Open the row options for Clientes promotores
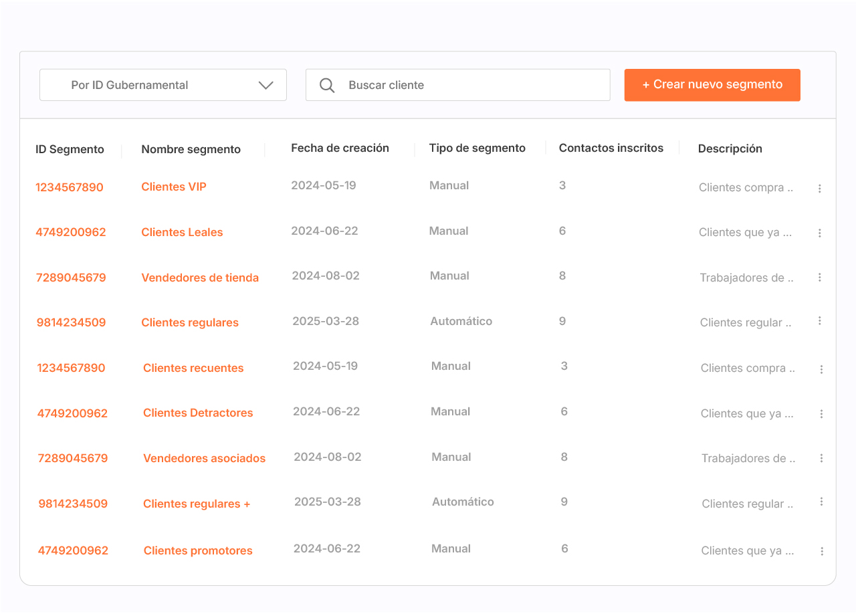The height and width of the screenshot is (616, 856). [821, 551]
